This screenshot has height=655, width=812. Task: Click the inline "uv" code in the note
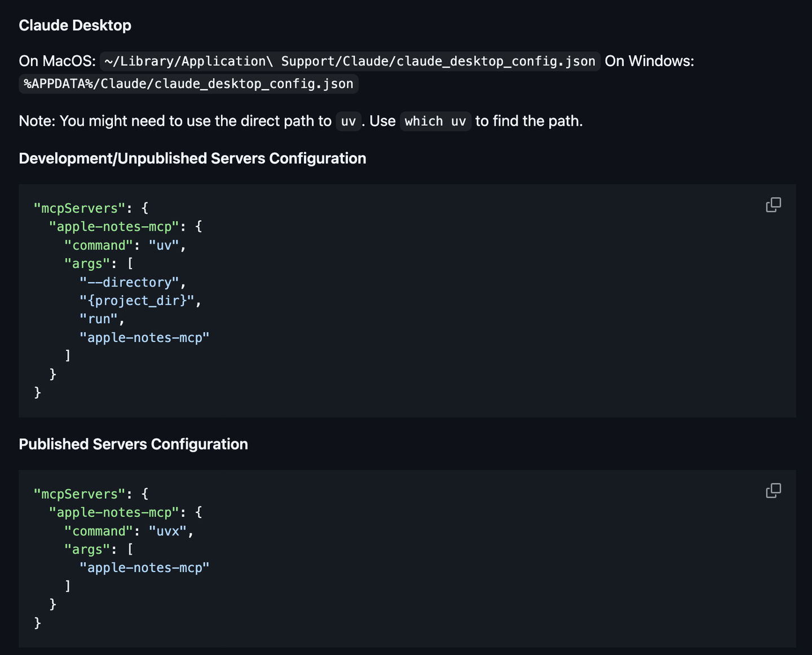(348, 121)
